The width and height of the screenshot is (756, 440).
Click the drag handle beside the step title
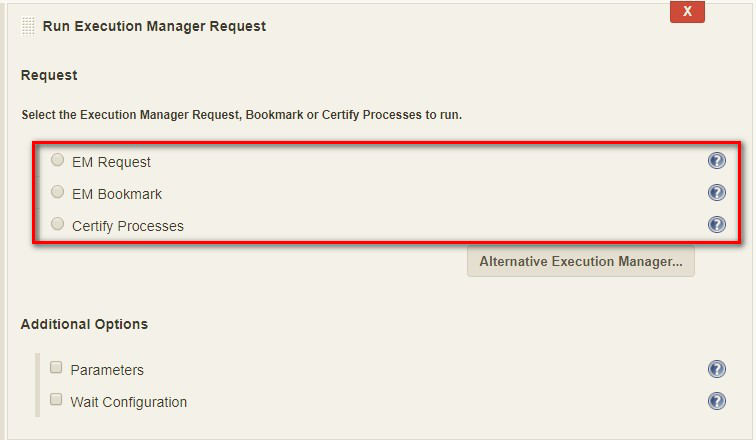click(x=28, y=27)
